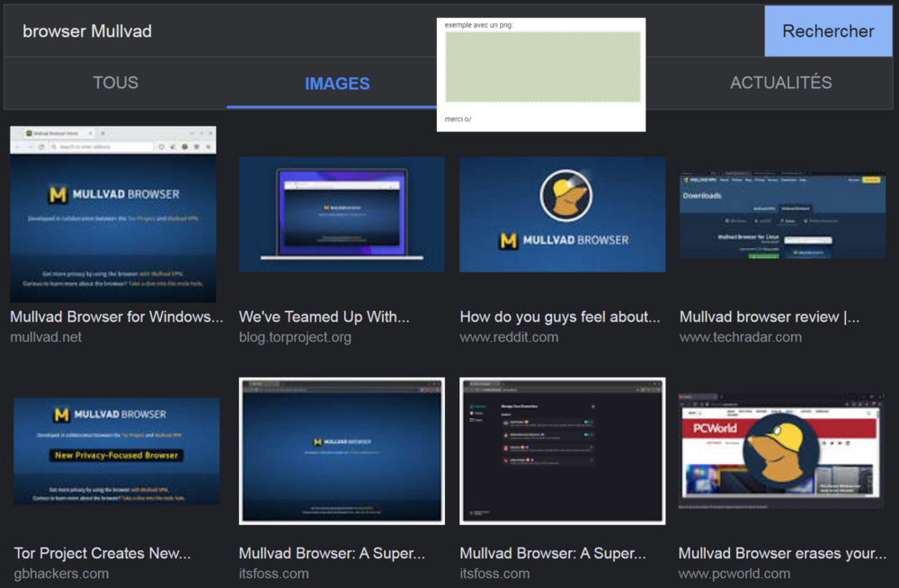This screenshot has width=899, height=588.
Task: Open the itsfoss dark extensions screenshot thumbnail
Action: tap(563, 451)
